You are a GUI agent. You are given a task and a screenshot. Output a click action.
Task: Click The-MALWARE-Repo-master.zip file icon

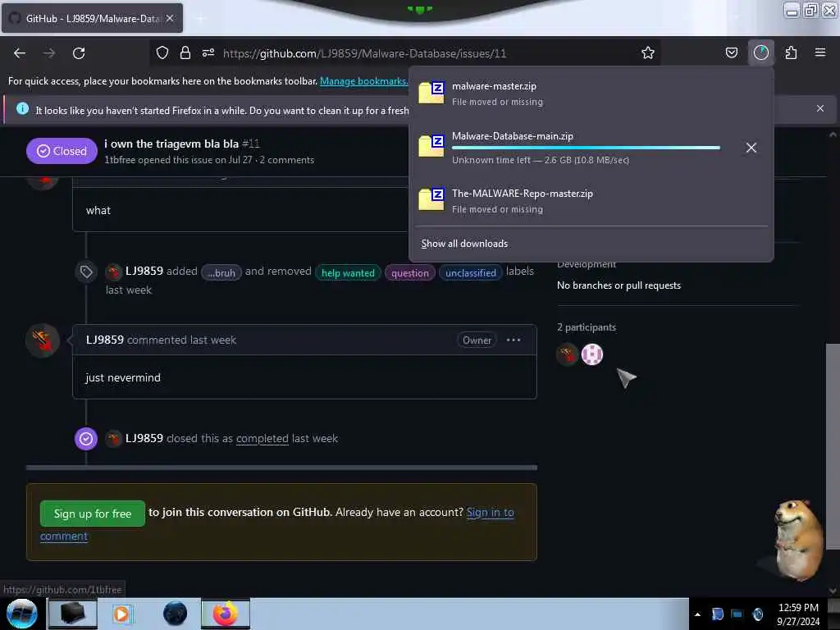(431, 200)
